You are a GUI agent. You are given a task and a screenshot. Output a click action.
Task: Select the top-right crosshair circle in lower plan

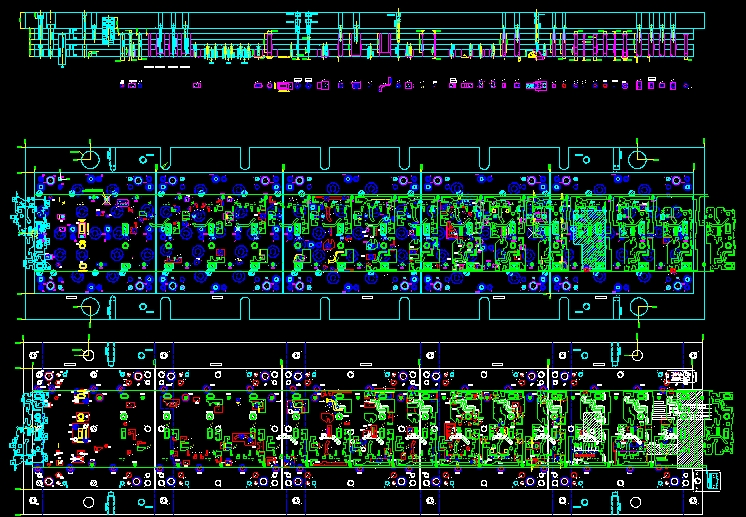click(x=637, y=355)
